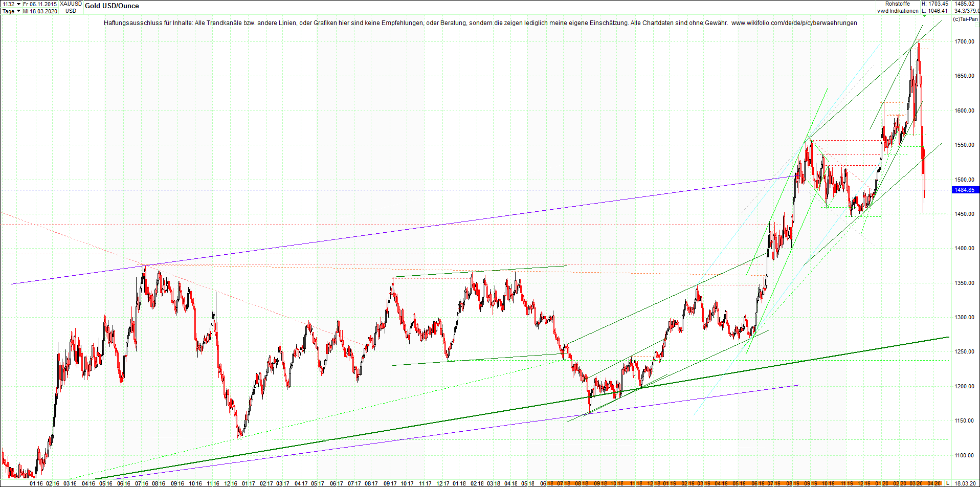The height and width of the screenshot is (487, 980).
Task: Click the Gold USD/Ounce chart title
Action: point(112,6)
